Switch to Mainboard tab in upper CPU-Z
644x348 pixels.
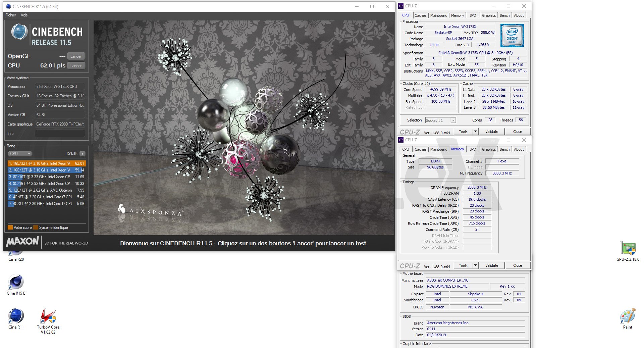click(439, 15)
